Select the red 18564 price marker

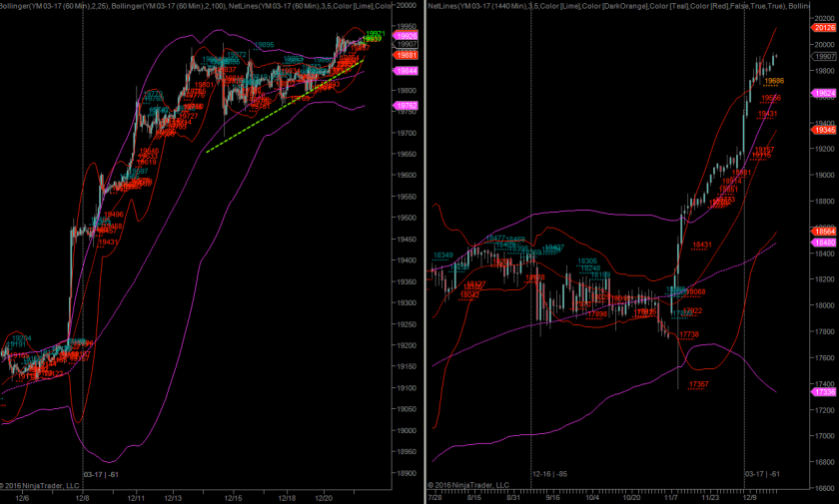click(824, 232)
